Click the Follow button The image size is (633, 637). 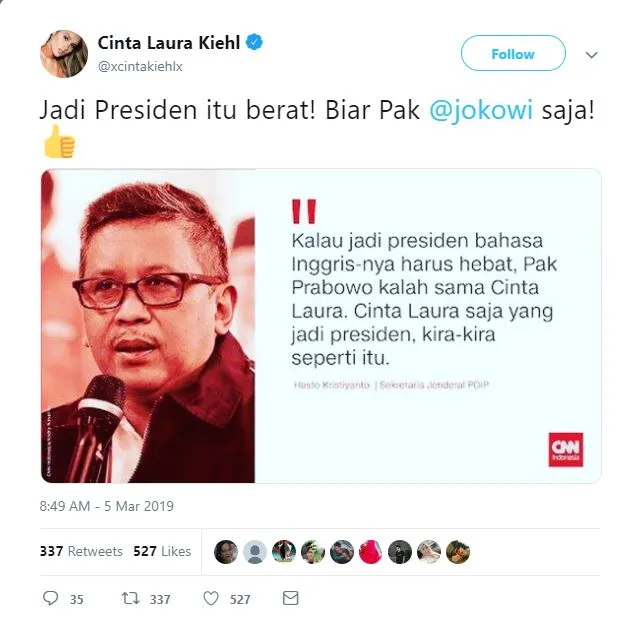click(x=513, y=53)
